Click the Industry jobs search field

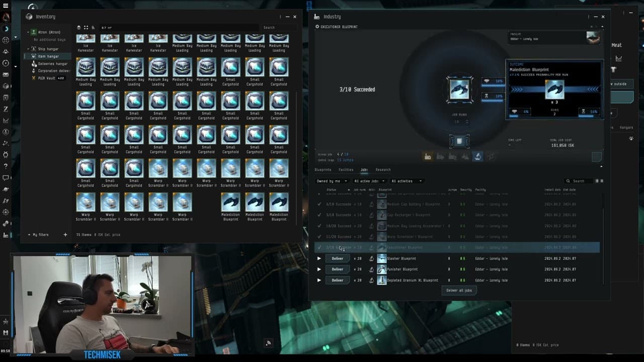coord(579,181)
